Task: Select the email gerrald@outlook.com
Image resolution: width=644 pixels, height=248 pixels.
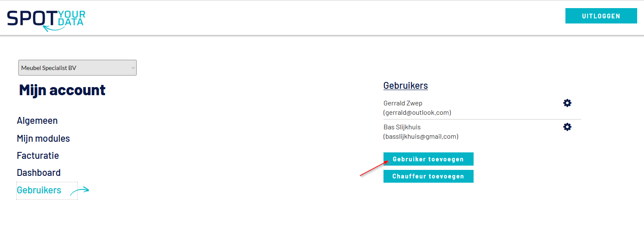Action: pos(417,113)
